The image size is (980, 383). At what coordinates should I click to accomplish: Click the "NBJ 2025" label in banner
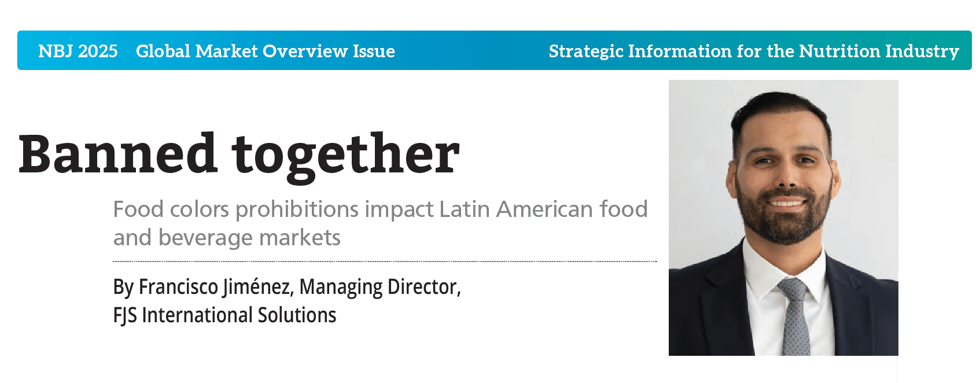[78, 51]
